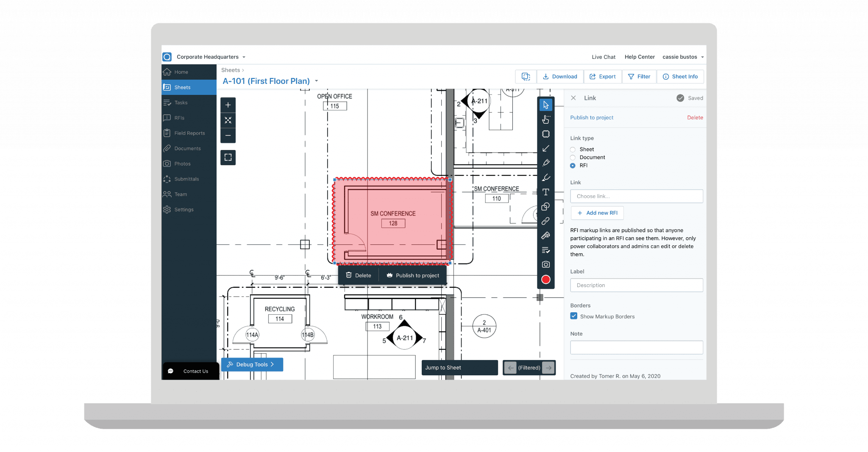
Task: Click the compare sheets icon button
Action: [526, 77]
